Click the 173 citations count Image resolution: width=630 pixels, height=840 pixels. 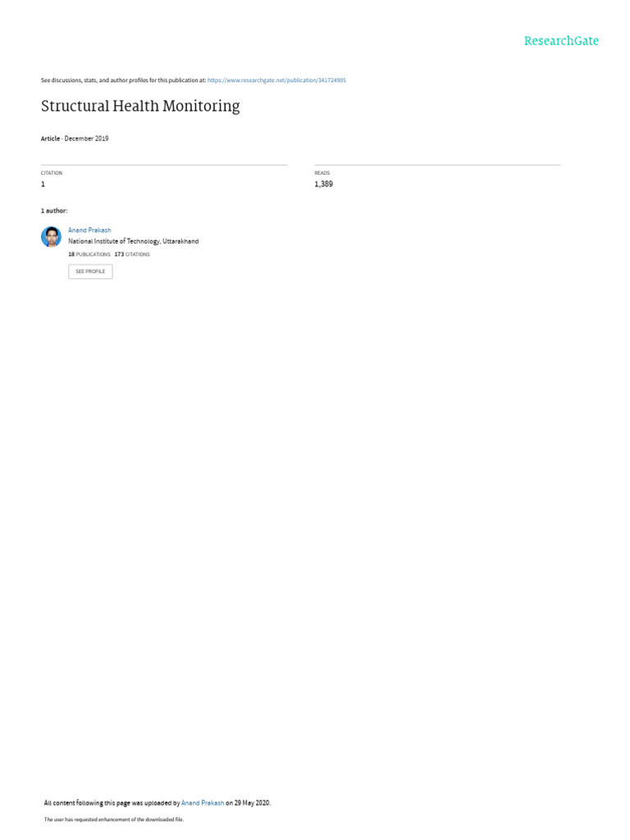tap(132, 254)
